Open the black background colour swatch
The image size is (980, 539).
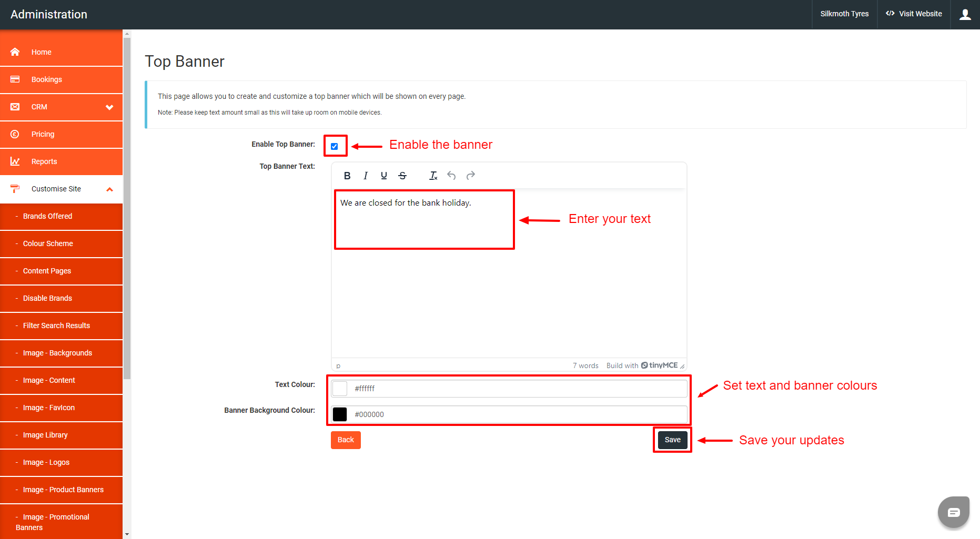point(340,414)
